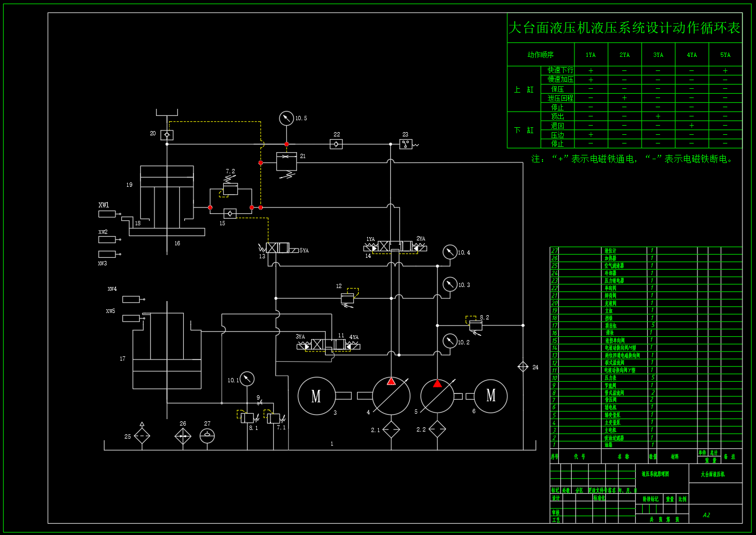Click the A2 sheet size label in title block
Image resolution: width=756 pixels, height=535 pixels.
click(x=706, y=515)
